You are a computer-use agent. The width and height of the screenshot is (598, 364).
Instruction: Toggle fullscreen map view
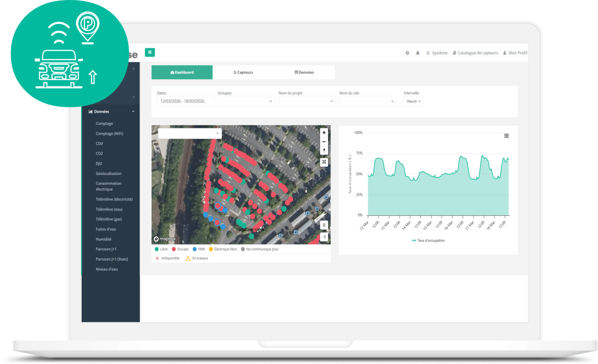(x=324, y=162)
